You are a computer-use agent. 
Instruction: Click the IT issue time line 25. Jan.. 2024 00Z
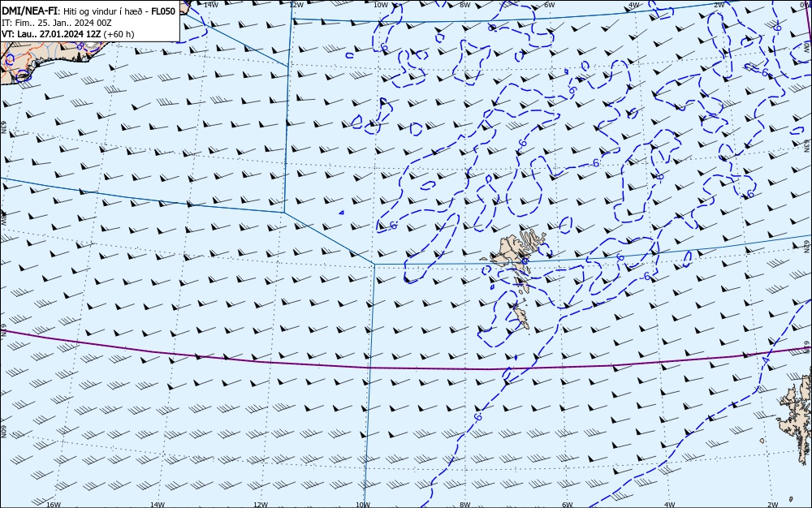tap(57, 23)
